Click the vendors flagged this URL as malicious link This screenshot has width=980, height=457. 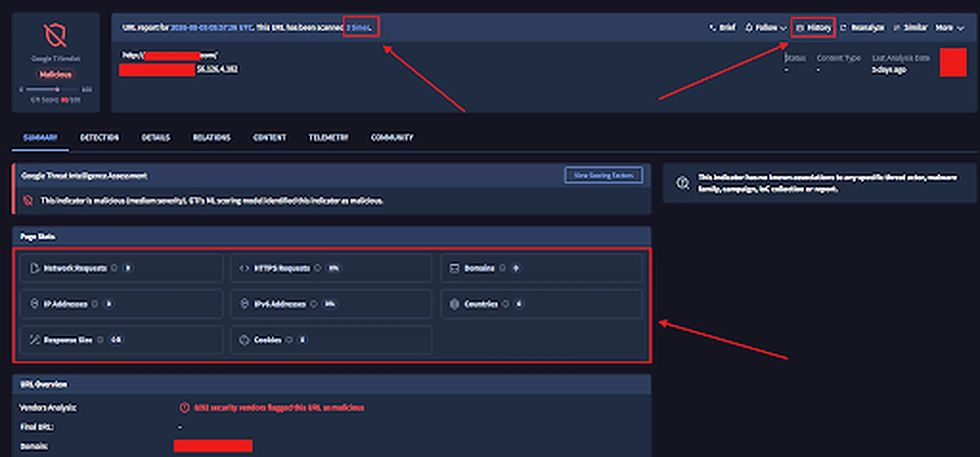[279, 408]
